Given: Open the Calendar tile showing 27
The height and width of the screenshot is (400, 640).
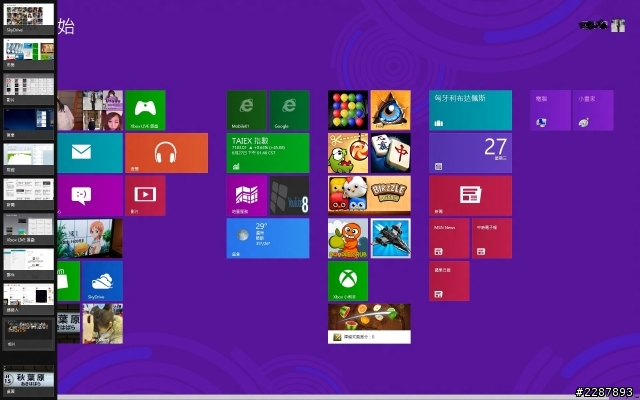Looking at the screenshot, I should coord(470,153).
